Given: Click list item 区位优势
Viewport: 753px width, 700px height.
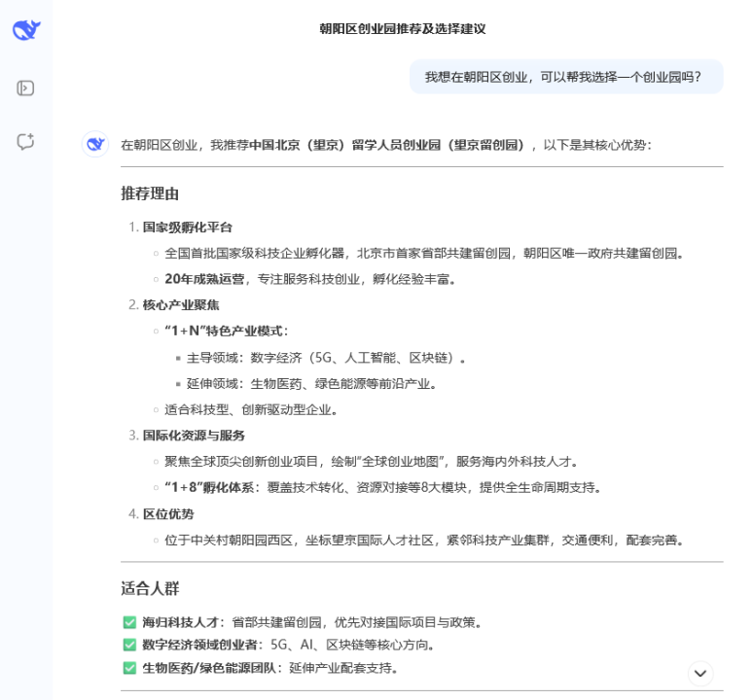Looking at the screenshot, I should coord(168,514).
